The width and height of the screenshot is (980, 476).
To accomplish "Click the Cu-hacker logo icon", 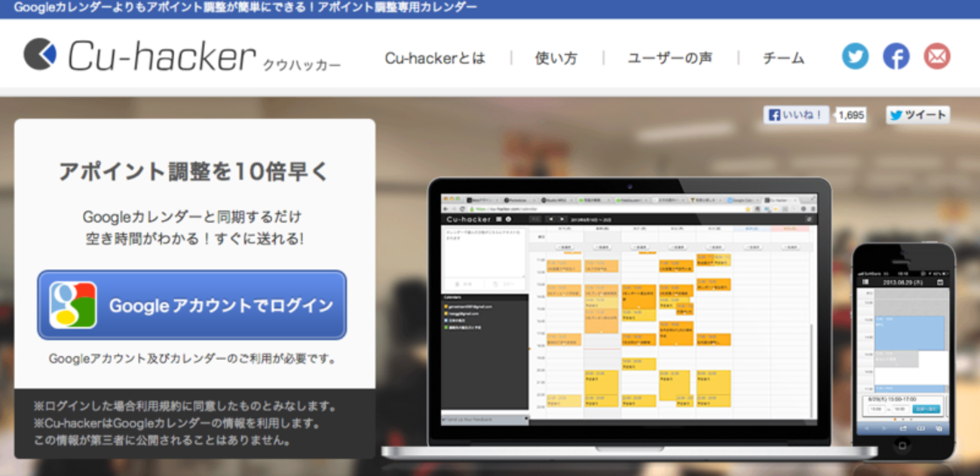I will [x=40, y=54].
